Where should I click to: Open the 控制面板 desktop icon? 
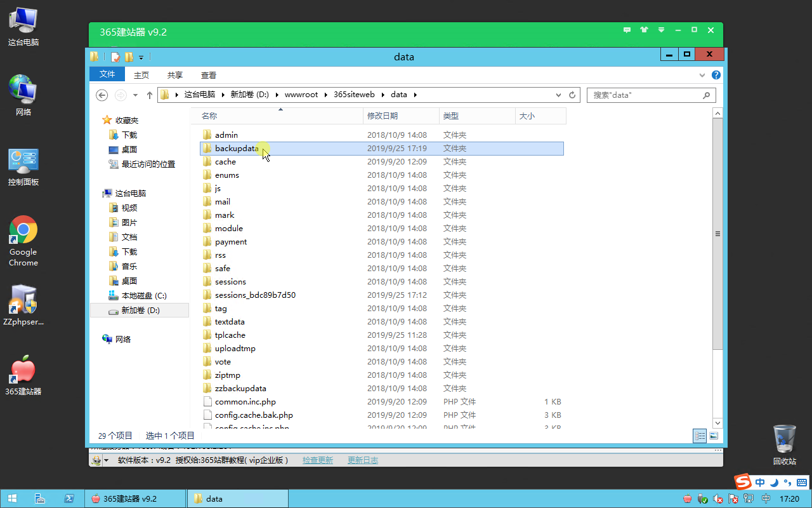[23, 166]
